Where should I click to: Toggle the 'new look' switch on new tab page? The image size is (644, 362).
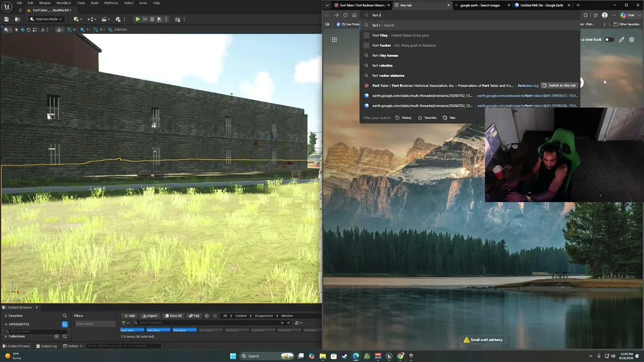pos(609,40)
